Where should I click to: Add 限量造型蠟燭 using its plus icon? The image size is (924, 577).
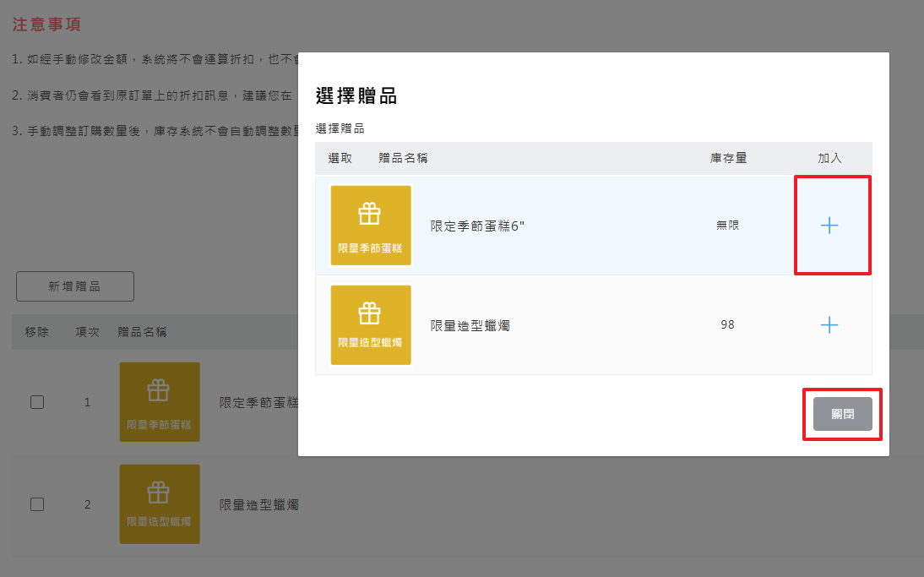click(x=829, y=325)
